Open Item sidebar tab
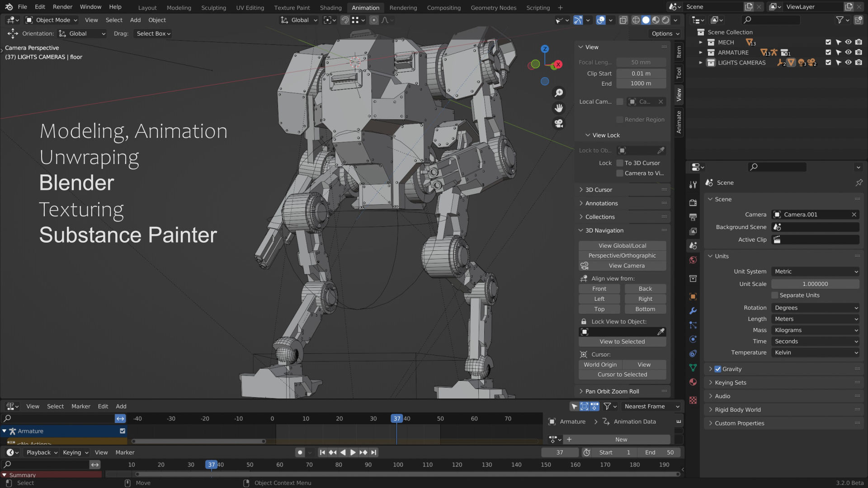This screenshot has height=488, width=868. [679, 52]
